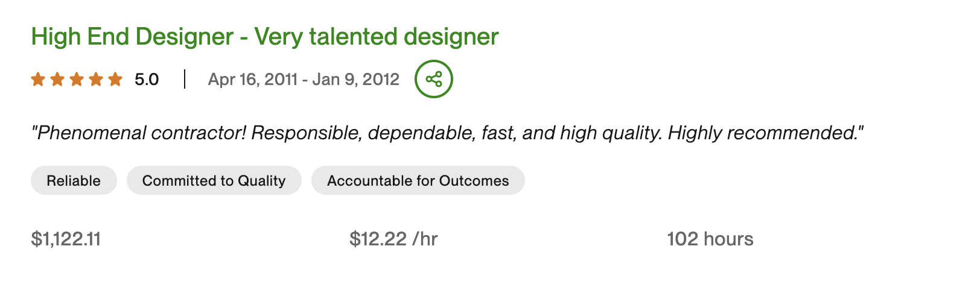
Task: Click the $1,122.11 total earnings amount
Action: pyautogui.click(x=66, y=239)
